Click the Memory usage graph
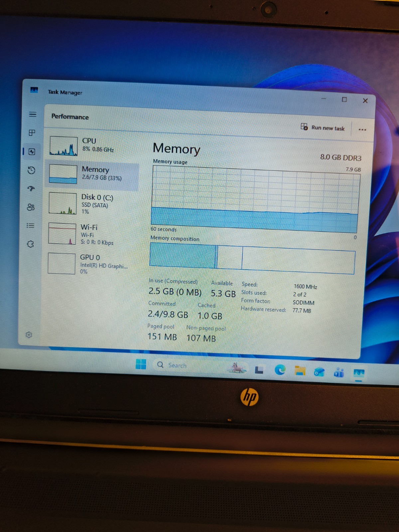Image resolution: width=399 pixels, height=532 pixels. pyautogui.click(x=255, y=199)
